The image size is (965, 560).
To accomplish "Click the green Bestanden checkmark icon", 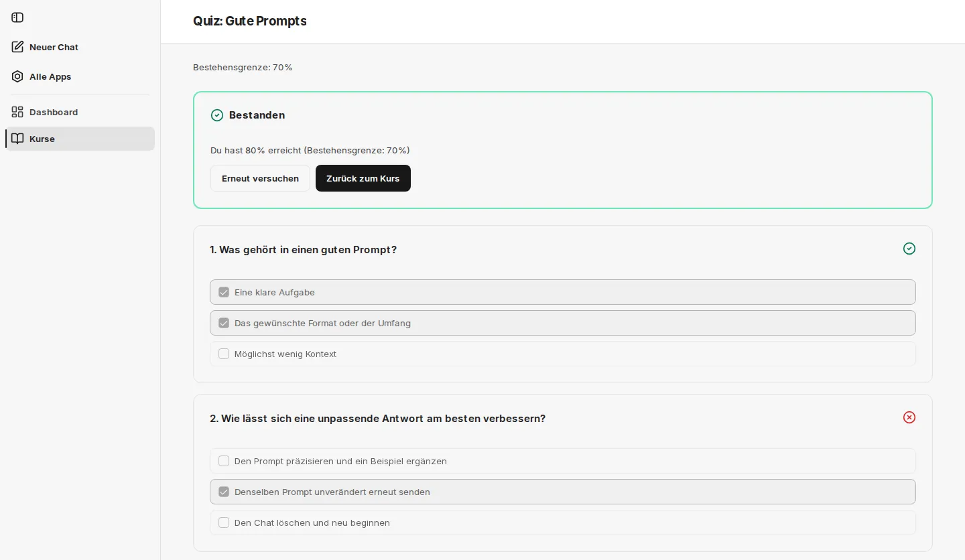I will 217,115.
